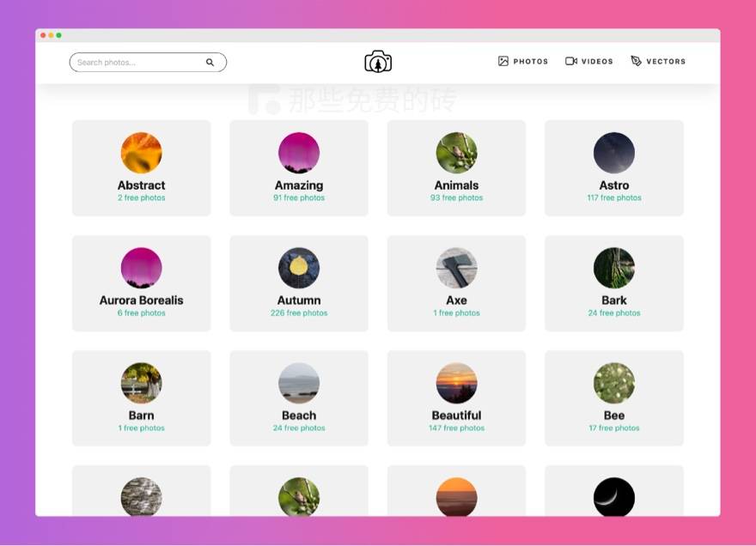Select the Axe category image
The height and width of the screenshot is (546, 756).
(x=456, y=268)
